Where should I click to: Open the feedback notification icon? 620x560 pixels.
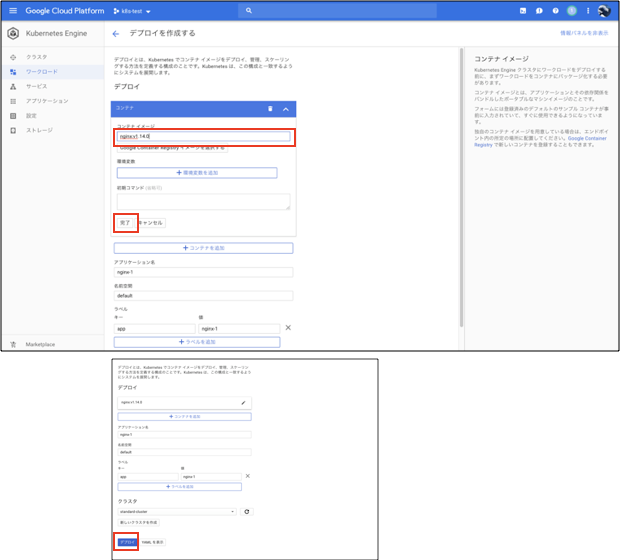tap(539, 11)
